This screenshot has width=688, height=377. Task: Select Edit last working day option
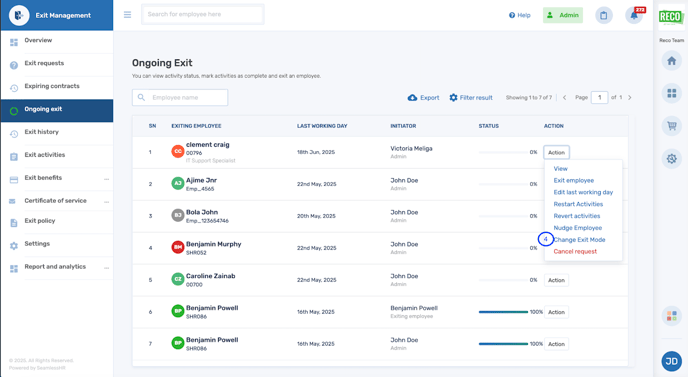coord(583,192)
